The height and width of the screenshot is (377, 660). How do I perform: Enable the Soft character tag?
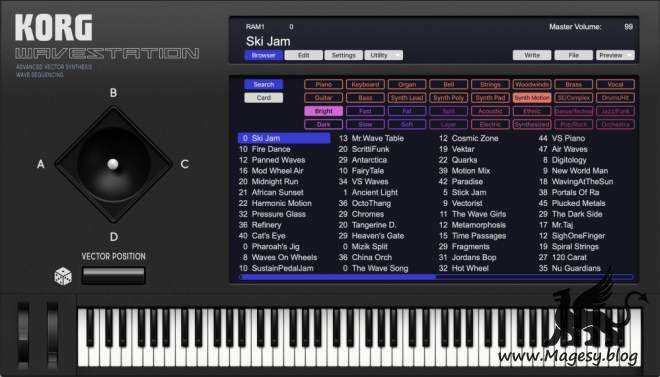pos(407,125)
